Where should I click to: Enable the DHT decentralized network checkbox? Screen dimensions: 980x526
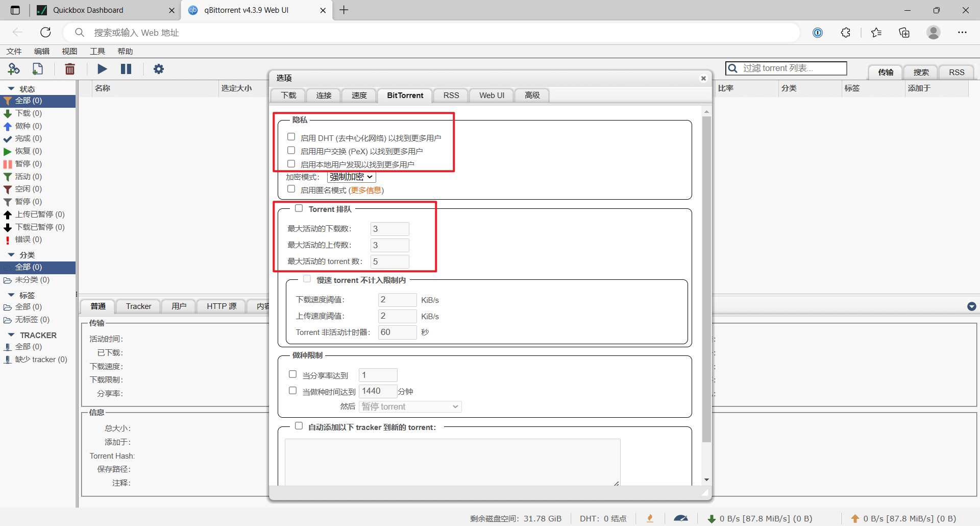point(291,137)
